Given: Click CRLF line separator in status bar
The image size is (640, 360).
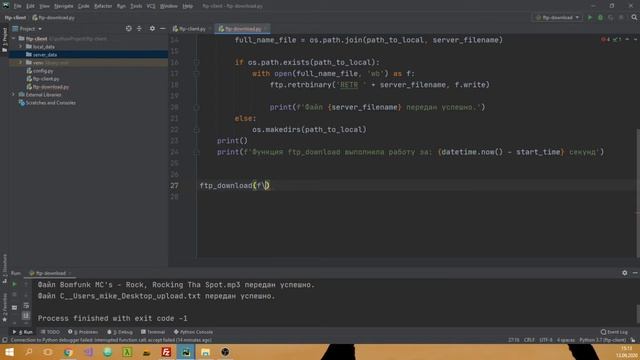Looking at the screenshot, I should pos(529,340).
